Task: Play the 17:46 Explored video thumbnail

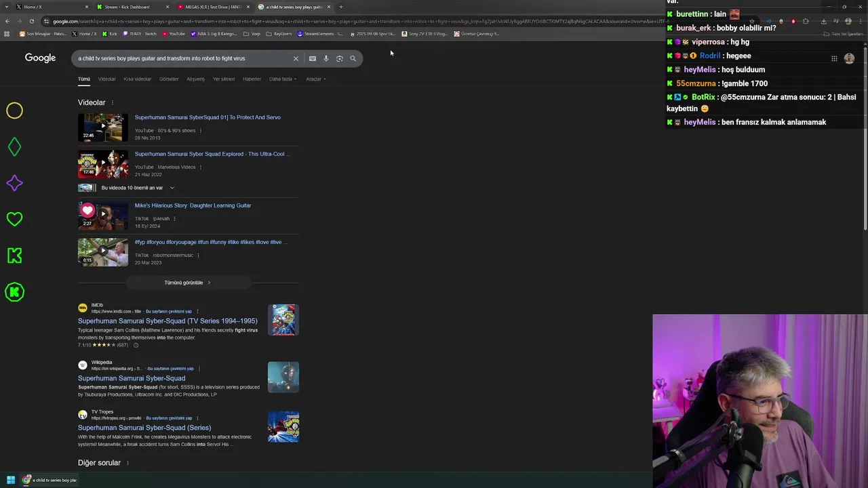Action: [x=103, y=163]
